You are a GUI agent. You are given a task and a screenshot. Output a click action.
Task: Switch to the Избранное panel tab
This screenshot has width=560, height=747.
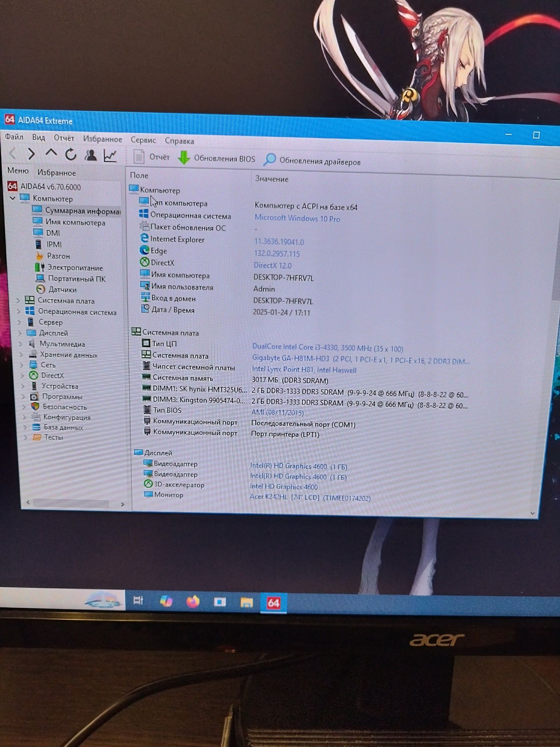[x=56, y=173]
